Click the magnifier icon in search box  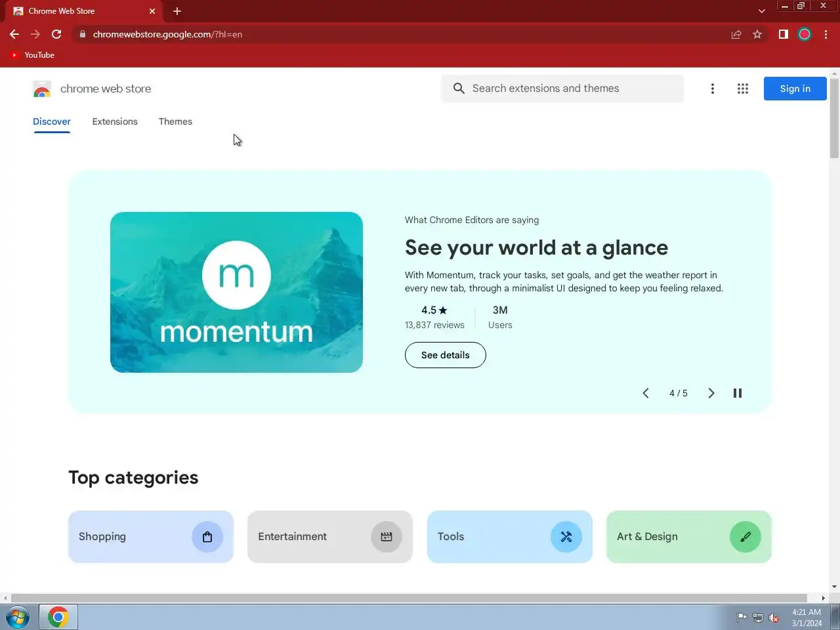click(x=459, y=89)
